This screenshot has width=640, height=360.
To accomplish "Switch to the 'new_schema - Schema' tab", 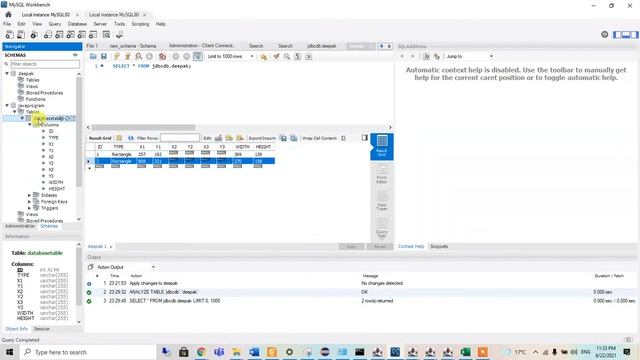I will pos(133,46).
